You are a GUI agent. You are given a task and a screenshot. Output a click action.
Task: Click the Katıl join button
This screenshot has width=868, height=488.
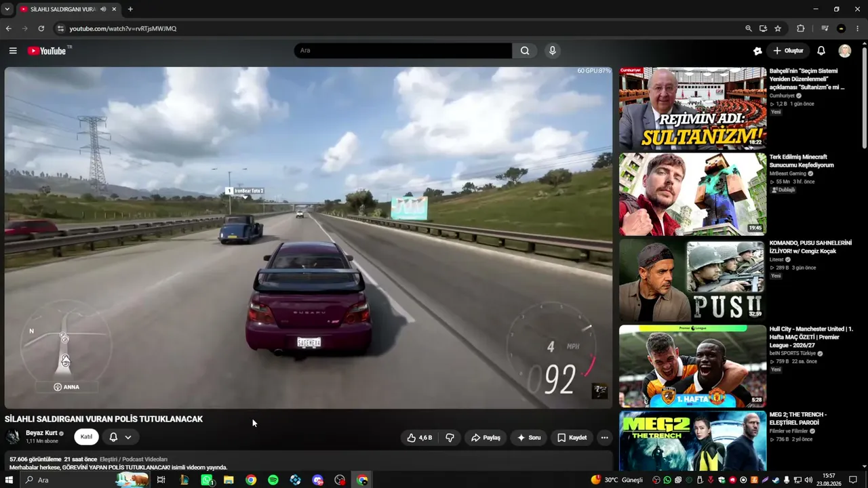[86, 437]
